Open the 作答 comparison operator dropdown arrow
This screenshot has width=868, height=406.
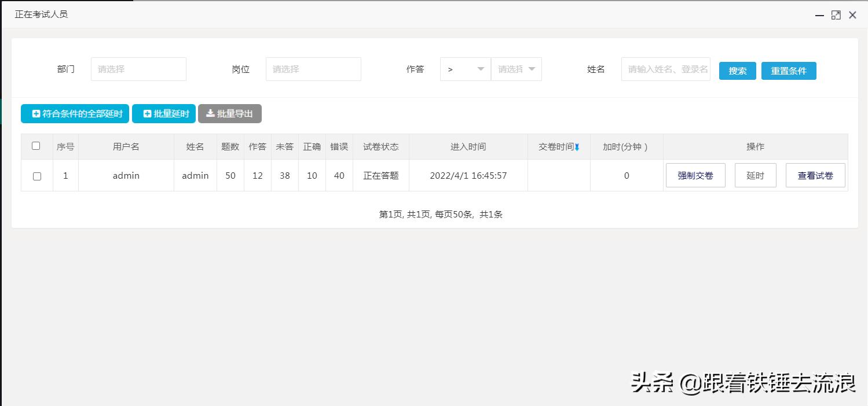pos(481,69)
